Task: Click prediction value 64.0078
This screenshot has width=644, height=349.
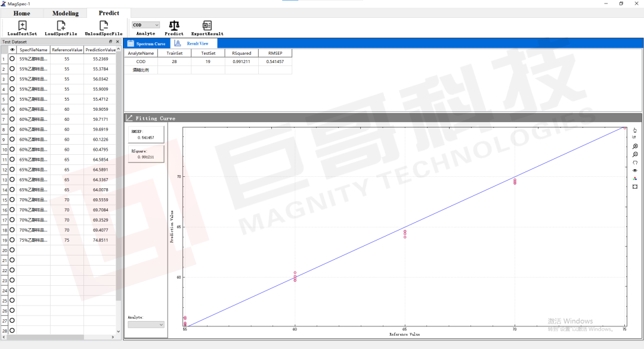Action: (101, 189)
